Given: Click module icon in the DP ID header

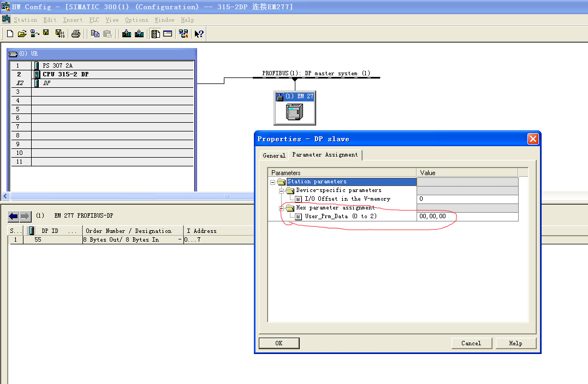Looking at the screenshot, I should pos(32,230).
